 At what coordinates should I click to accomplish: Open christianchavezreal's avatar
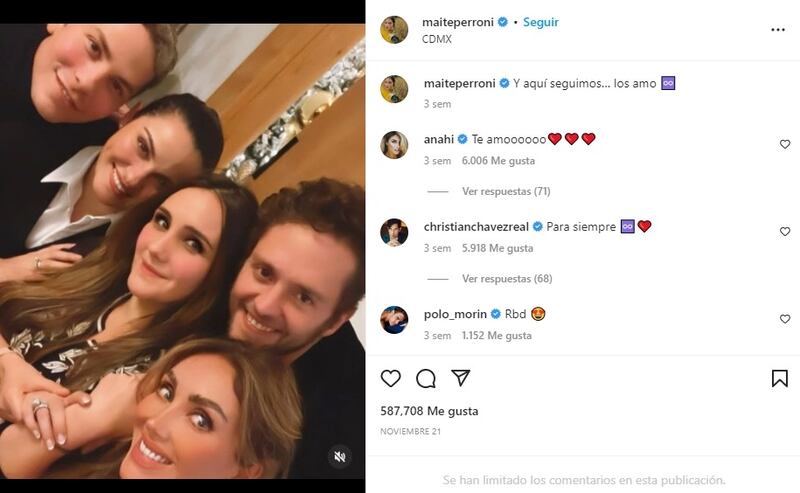click(x=394, y=232)
